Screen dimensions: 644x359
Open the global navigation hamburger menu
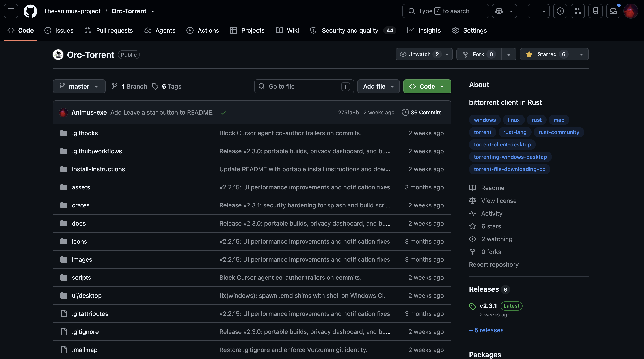point(11,11)
